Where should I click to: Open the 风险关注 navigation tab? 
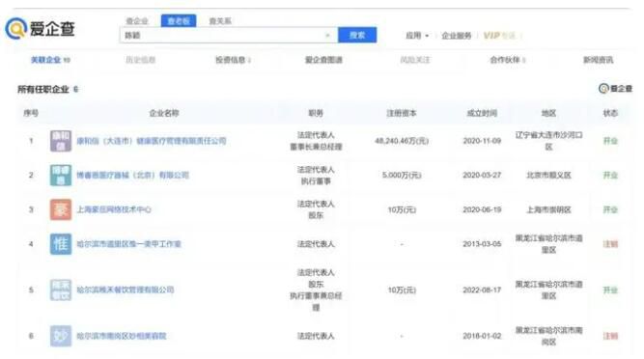(415, 60)
